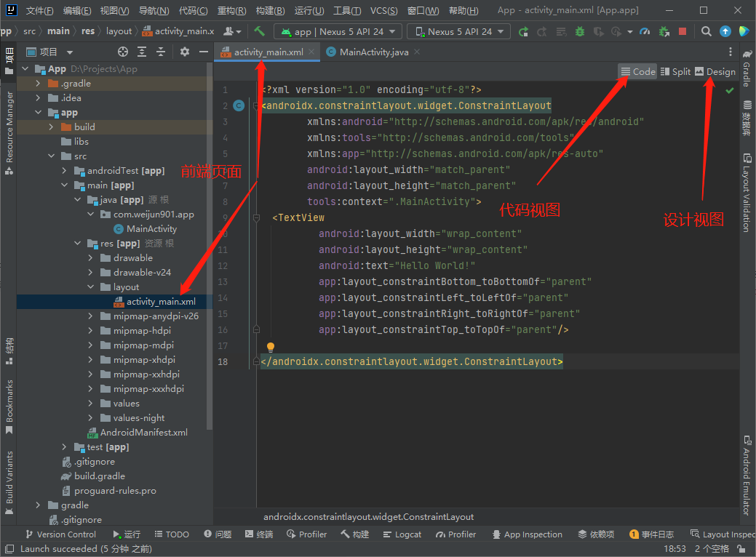Open App Inspection tool window
Screen dimensions: 756x557
tap(527, 534)
